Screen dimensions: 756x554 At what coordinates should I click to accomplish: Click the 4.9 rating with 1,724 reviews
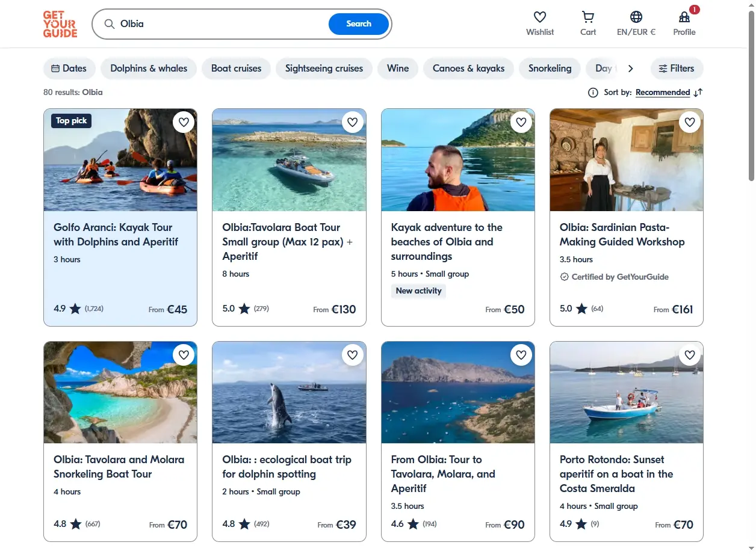78,309
